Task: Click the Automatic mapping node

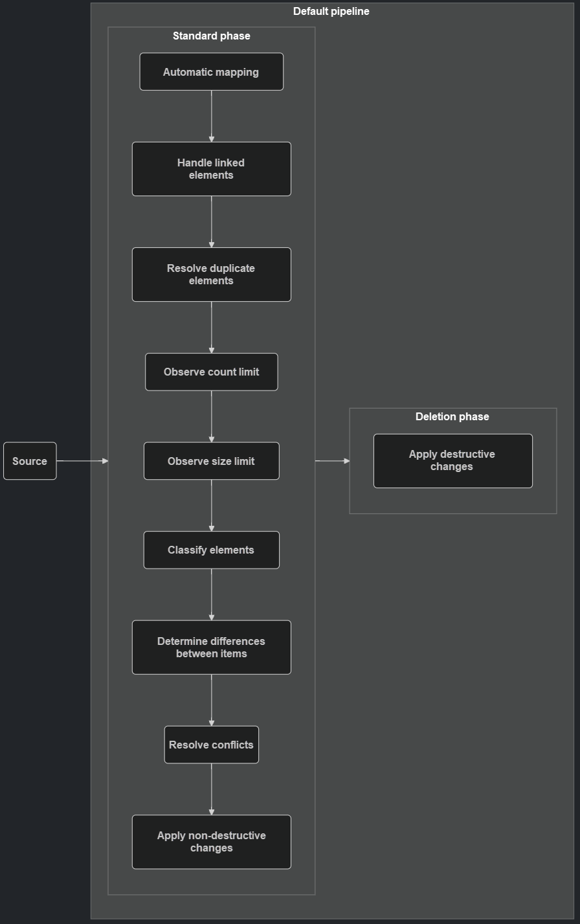Action: 212,72
